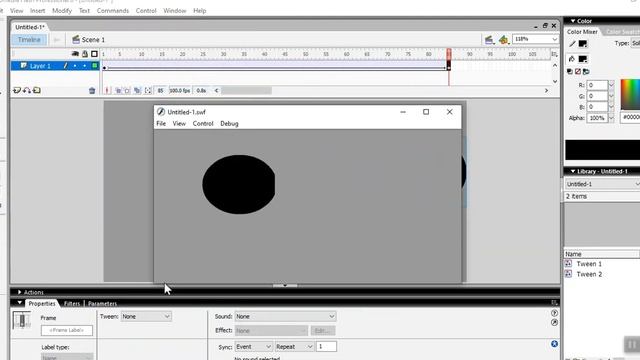Toggle Layer 1 visibility dot

[75, 66]
